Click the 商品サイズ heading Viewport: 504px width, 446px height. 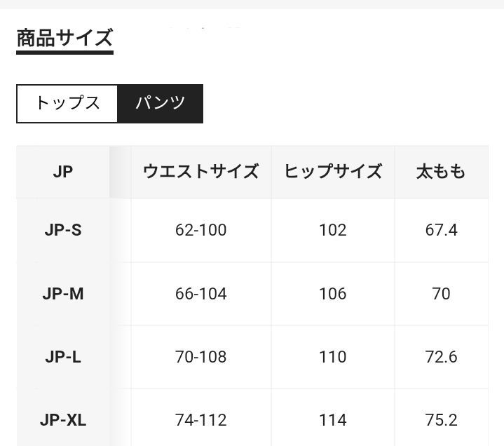[x=64, y=38]
